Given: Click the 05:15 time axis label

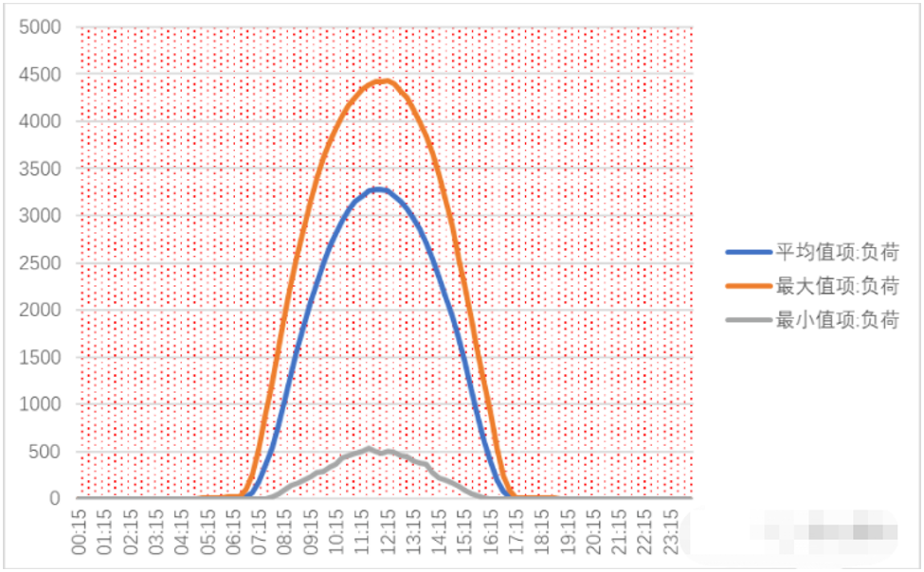Looking at the screenshot, I should [x=208, y=532].
